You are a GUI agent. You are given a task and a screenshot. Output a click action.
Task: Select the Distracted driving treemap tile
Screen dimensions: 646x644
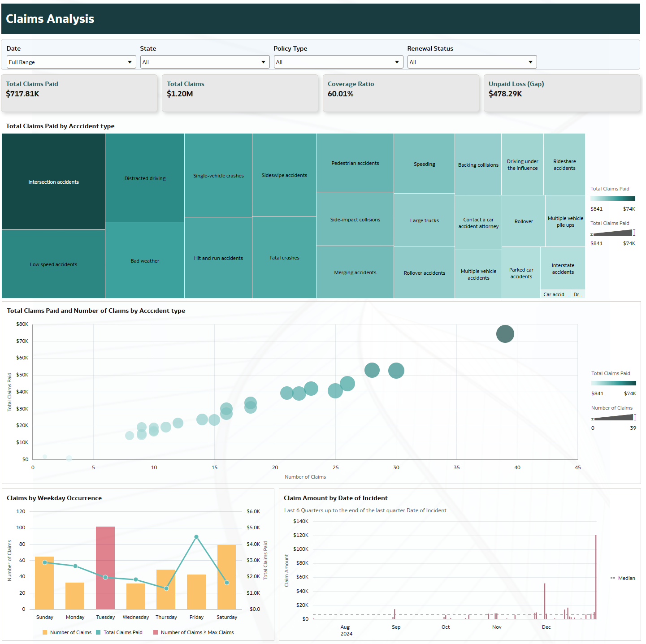pyautogui.click(x=145, y=178)
